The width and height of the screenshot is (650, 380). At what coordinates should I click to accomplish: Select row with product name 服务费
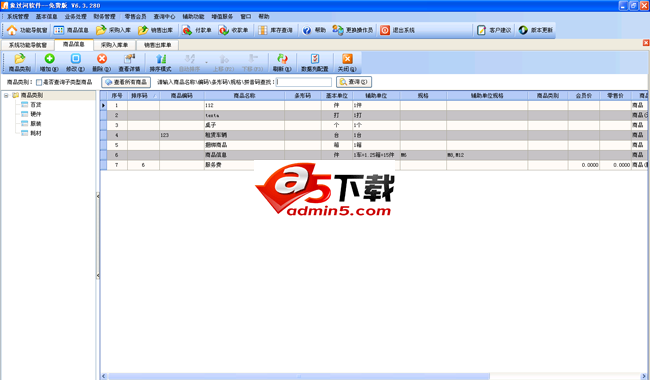pos(374,165)
